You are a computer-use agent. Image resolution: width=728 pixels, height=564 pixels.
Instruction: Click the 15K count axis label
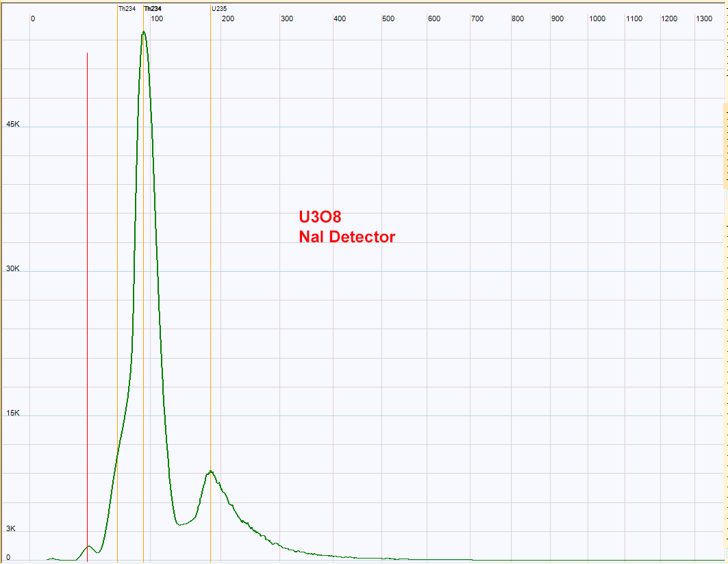point(13,413)
